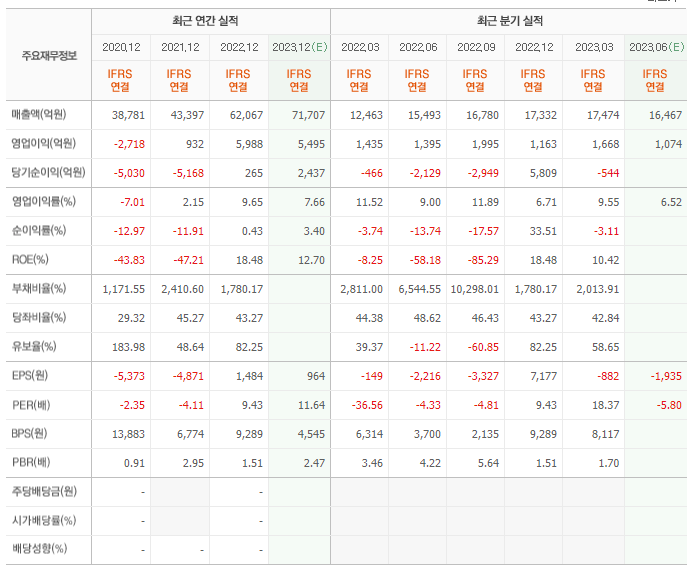Click estimated revenue value 71,707

coord(308,115)
